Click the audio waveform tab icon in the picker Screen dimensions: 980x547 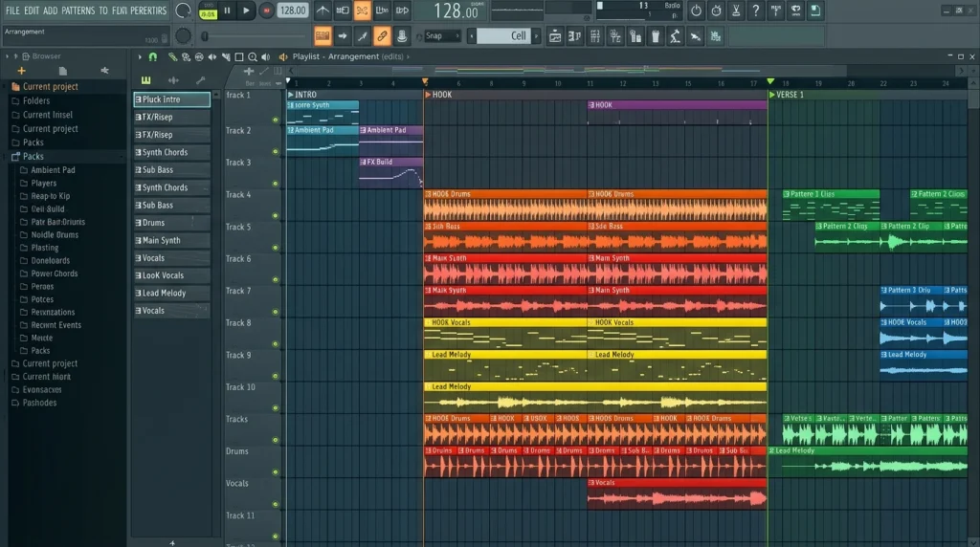173,80
